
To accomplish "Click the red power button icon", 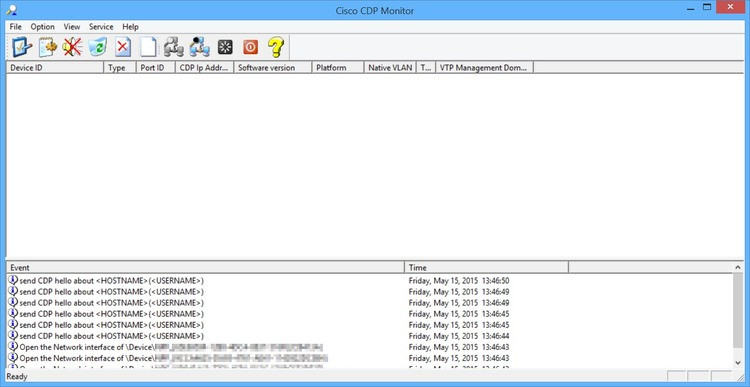I will pyautogui.click(x=250, y=46).
